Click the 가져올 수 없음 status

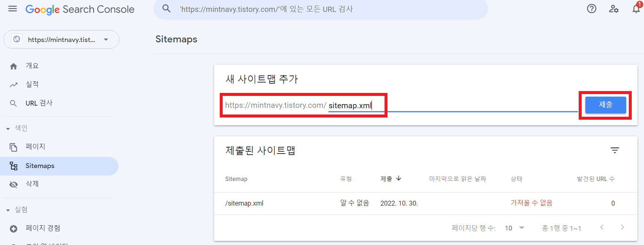point(531,203)
